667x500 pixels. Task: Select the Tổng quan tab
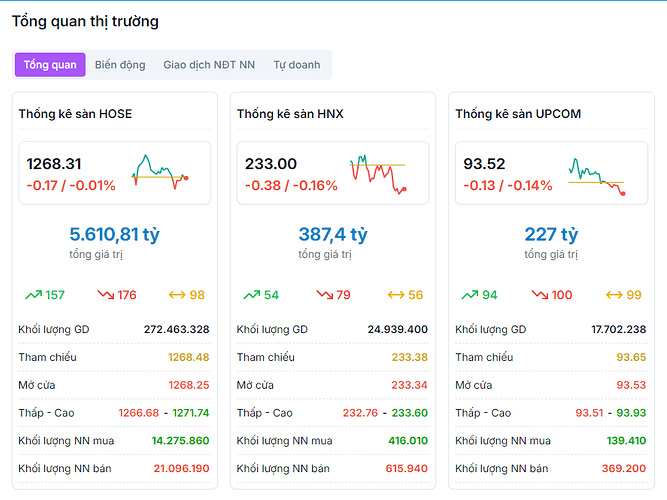[50, 65]
